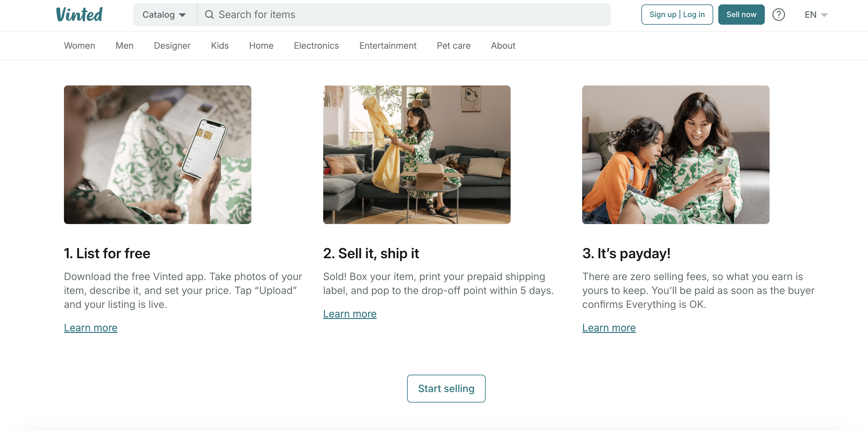Screen dimensions: 868x431
Task: Expand the Catalog dropdown
Action: 164,15
